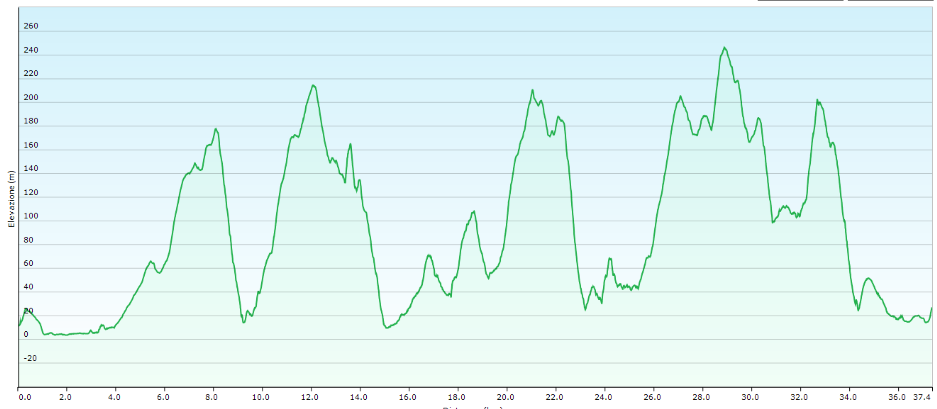Viewport: 937px width, 409px height.
Task: Click the 6.0 distance axis label
Action: click(164, 396)
